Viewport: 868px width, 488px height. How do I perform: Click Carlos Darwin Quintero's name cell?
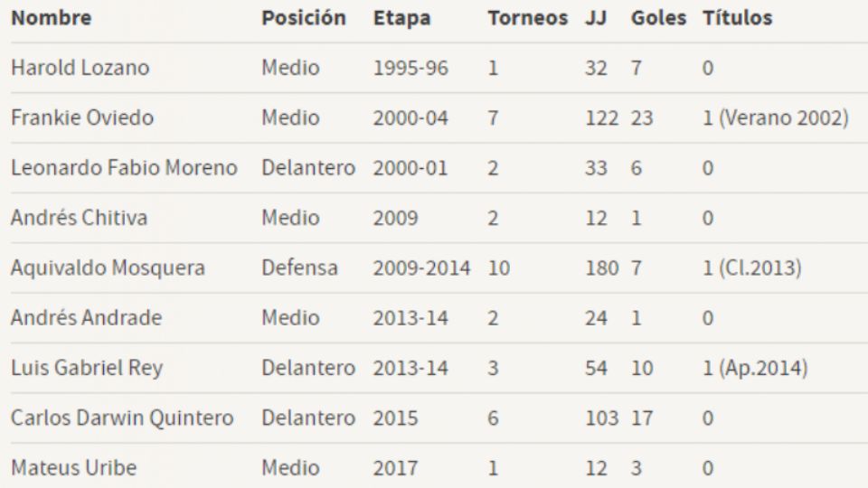[122, 418]
